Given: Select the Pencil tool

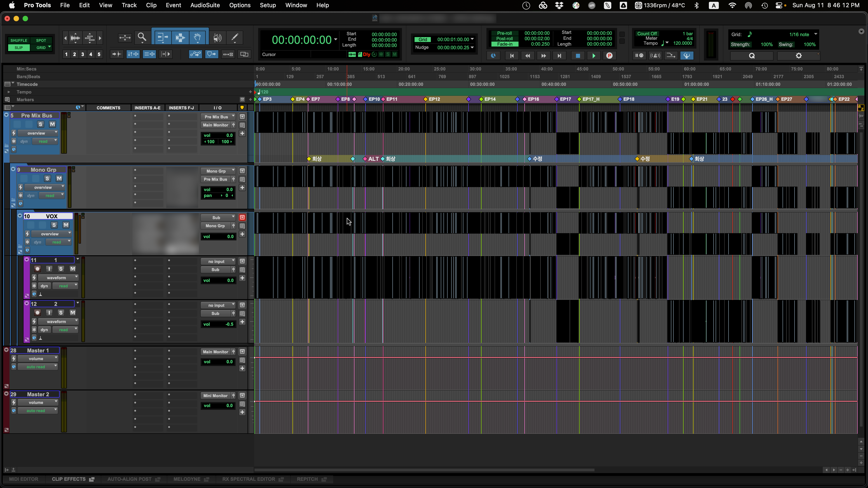Looking at the screenshot, I should [x=235, y=38].
